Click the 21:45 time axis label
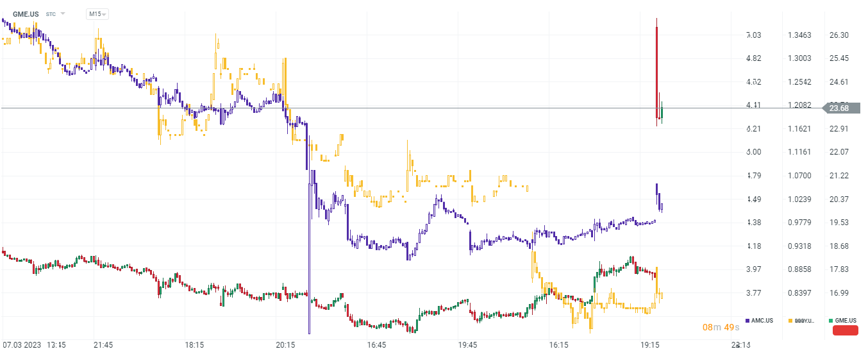The width and height of the screenshot is (868, 356). click(x=104, y=345)
